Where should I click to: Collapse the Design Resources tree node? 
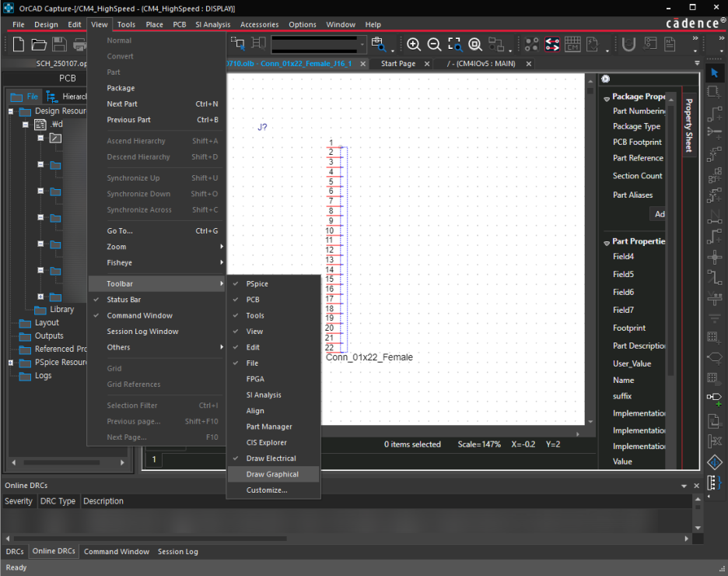11,111
